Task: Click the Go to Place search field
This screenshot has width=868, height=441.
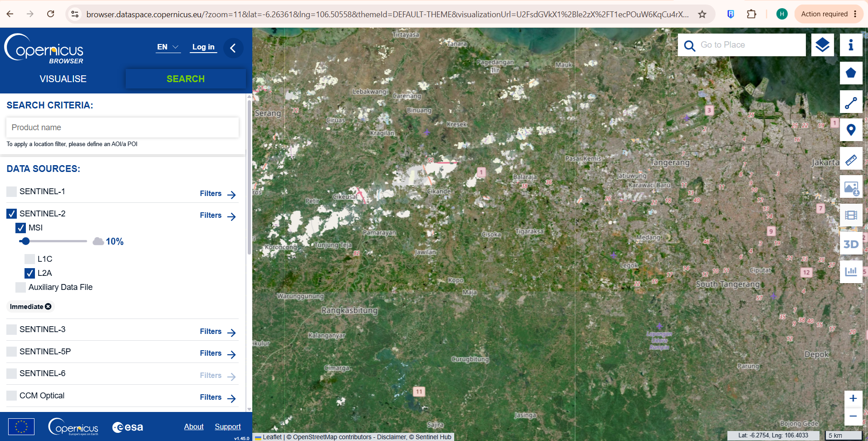Action: tap(750, 45)
